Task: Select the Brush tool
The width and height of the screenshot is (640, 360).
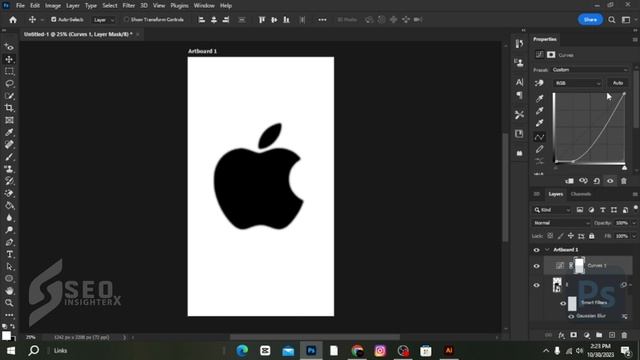Action: click(x=9, y=157)
